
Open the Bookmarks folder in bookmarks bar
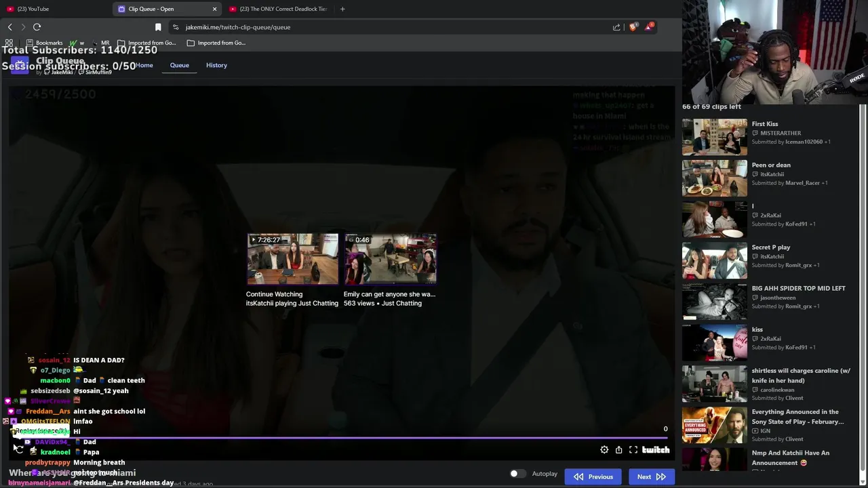[44, 43]
